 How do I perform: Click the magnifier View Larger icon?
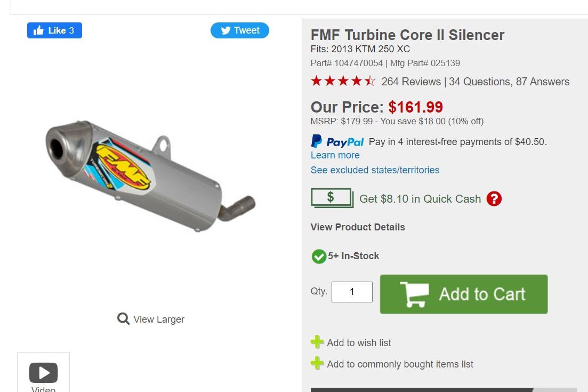point(123,319)
